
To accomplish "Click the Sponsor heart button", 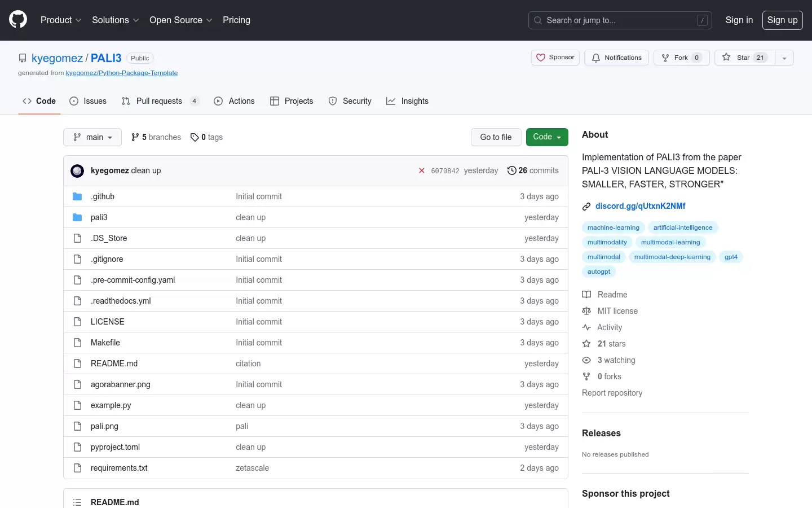I will click(555, 58).
